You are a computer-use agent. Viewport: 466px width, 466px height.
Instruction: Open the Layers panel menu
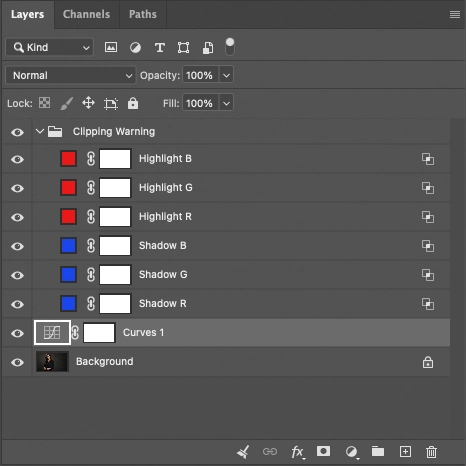pos(455,14)
